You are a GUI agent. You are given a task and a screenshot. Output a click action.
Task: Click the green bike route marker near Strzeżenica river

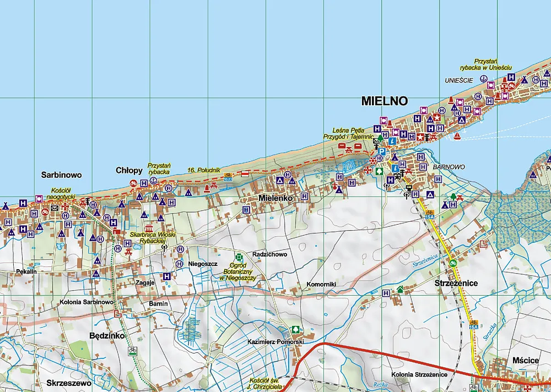pos(453,263)
